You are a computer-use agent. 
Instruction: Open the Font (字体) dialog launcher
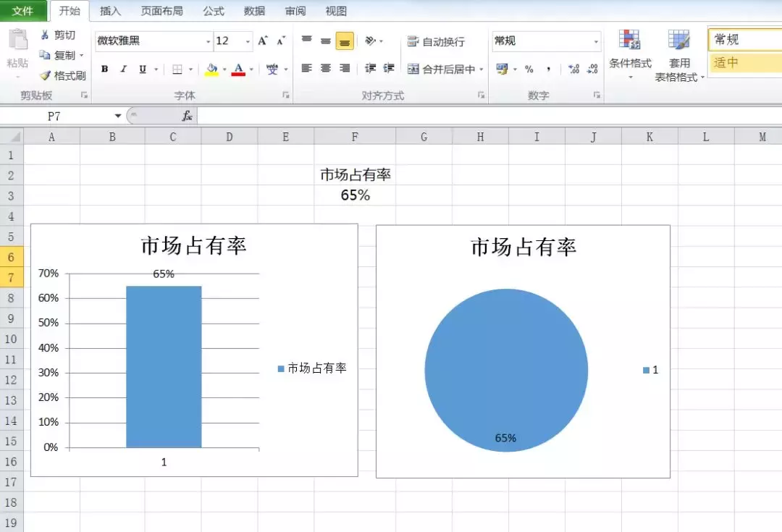pos(286,95)
